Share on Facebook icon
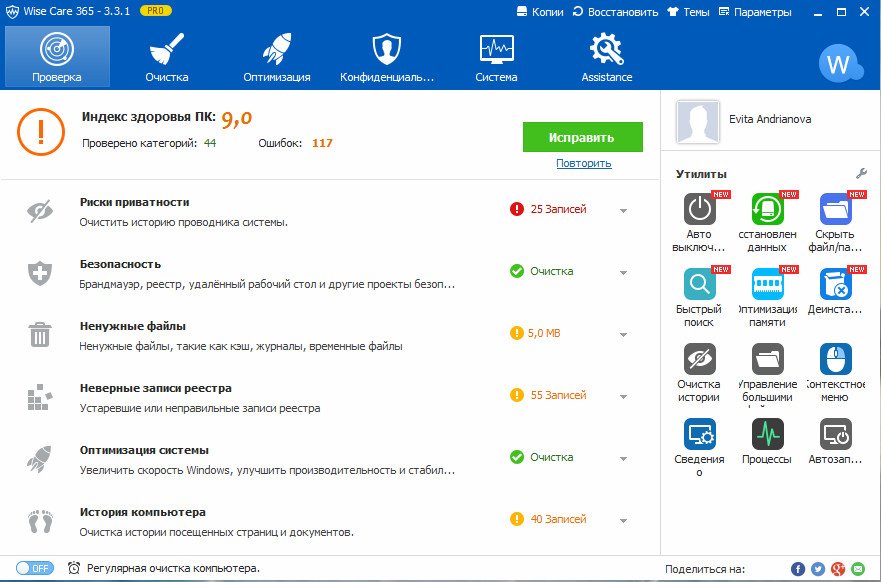 [798, 569]
